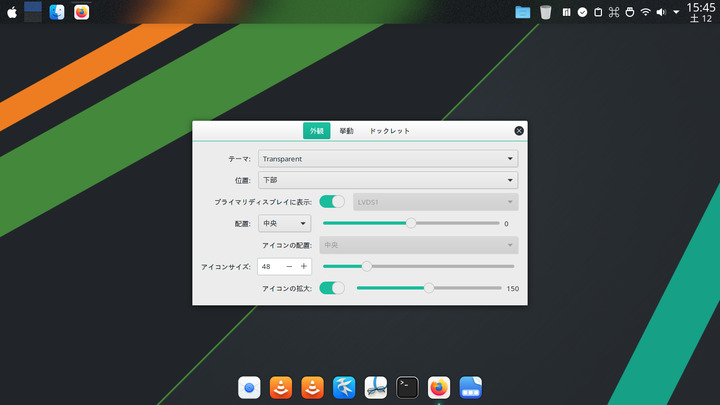Open the テーマ dropdown showing Transparent
Screen dimensions: 720x405
click(x=388, y=159)
